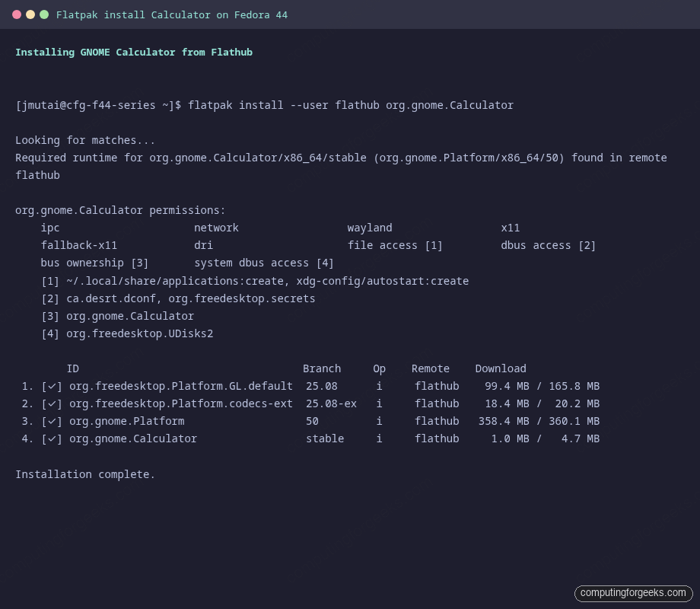This screenshot has height=609, width=700.
Task: Click download size '18.4 MB / 20.2 MB'
Action: pyautogui.click(x=542, y=403)
